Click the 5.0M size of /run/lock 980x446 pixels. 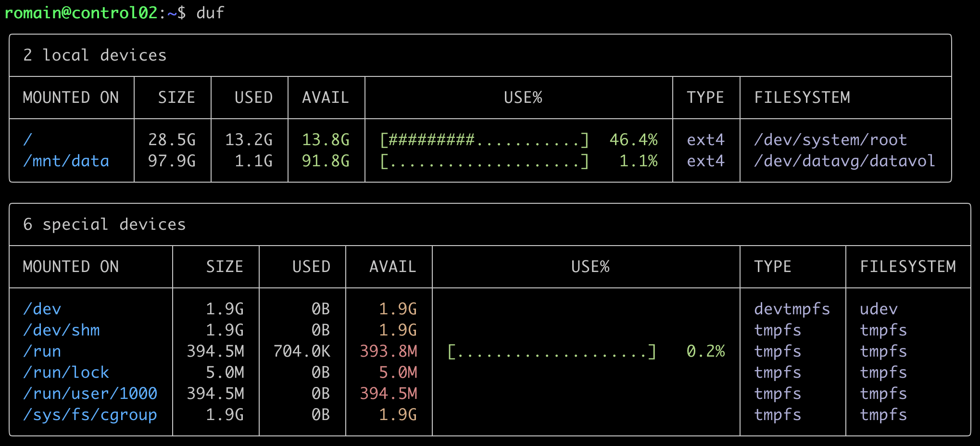tap(225, 372)
